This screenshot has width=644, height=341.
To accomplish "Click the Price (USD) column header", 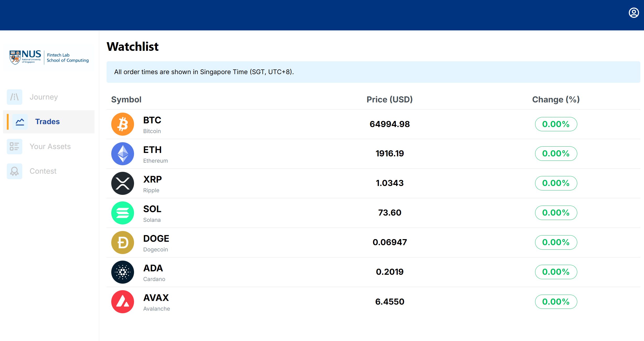I will 390,100.
